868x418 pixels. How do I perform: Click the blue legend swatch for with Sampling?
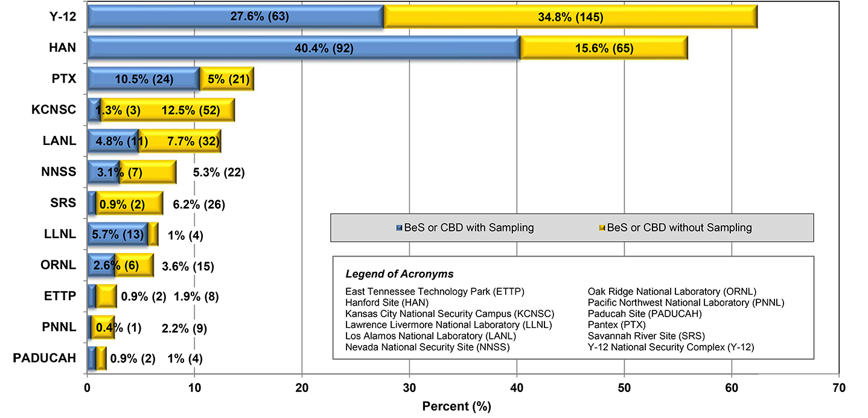(399, 228)
